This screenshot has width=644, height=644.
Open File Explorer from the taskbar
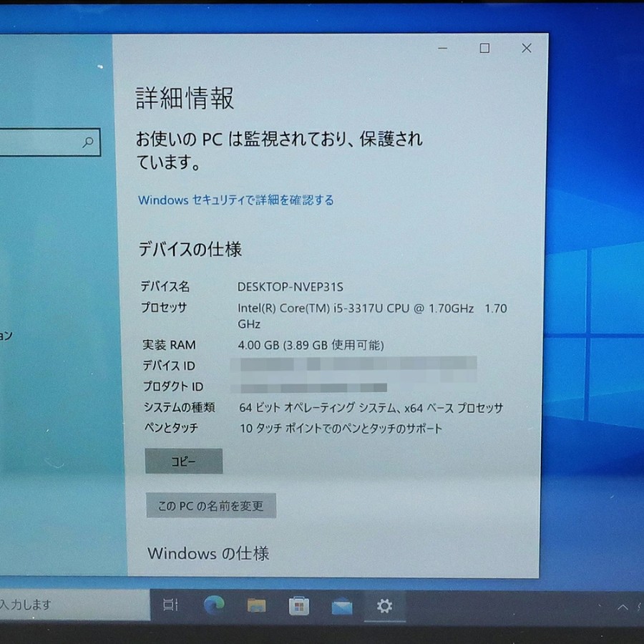256,605
